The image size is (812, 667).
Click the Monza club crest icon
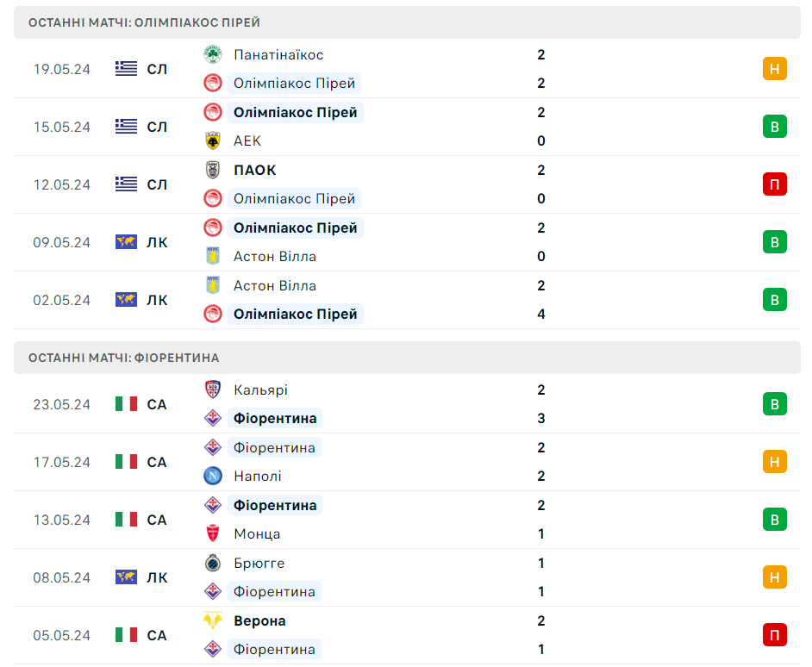[x=212, y=533]
